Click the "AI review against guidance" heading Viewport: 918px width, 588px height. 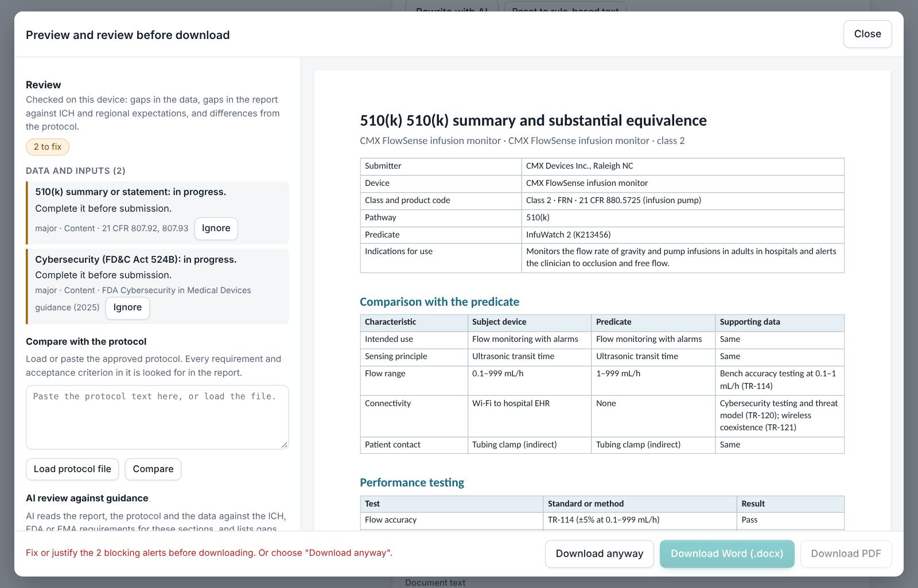(87, 499)
